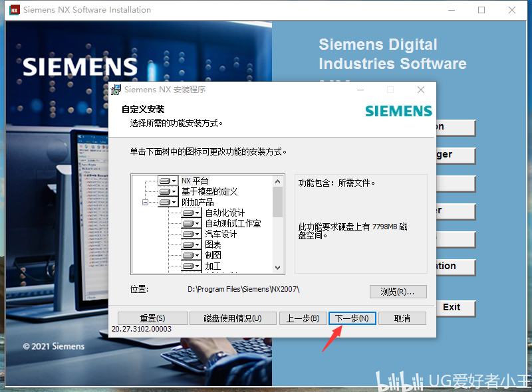Open 自动测试工作室 feature install dropdown icon

pyautogui.click(x=192, y=223)
